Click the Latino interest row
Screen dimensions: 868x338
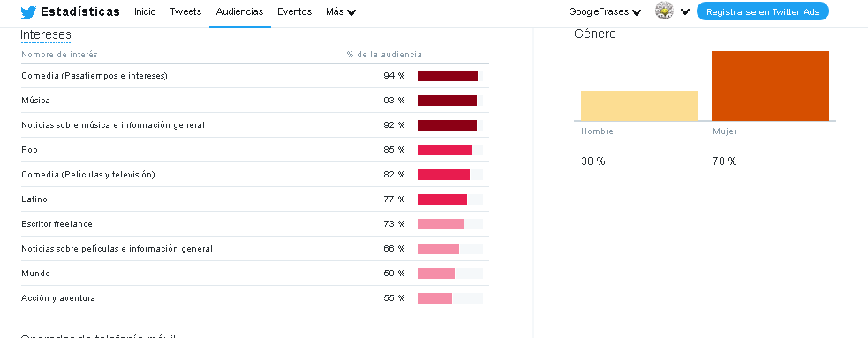pos(254,199)
